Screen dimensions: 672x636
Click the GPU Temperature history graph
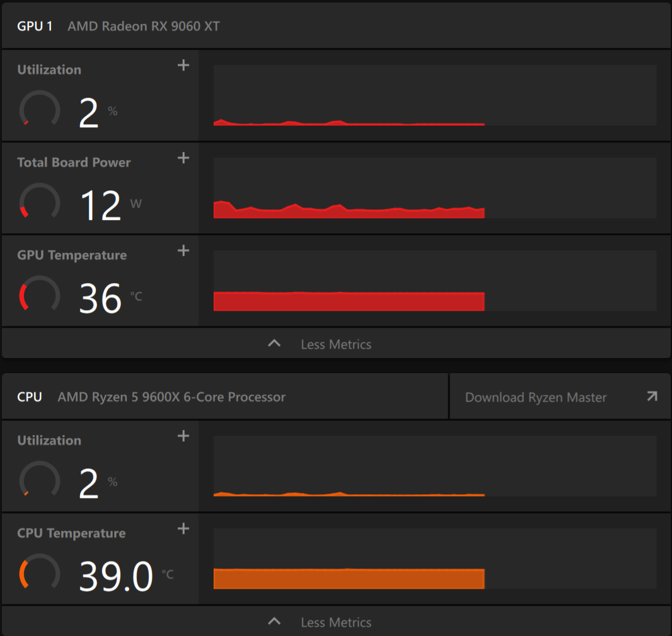[x=434, y=280]
